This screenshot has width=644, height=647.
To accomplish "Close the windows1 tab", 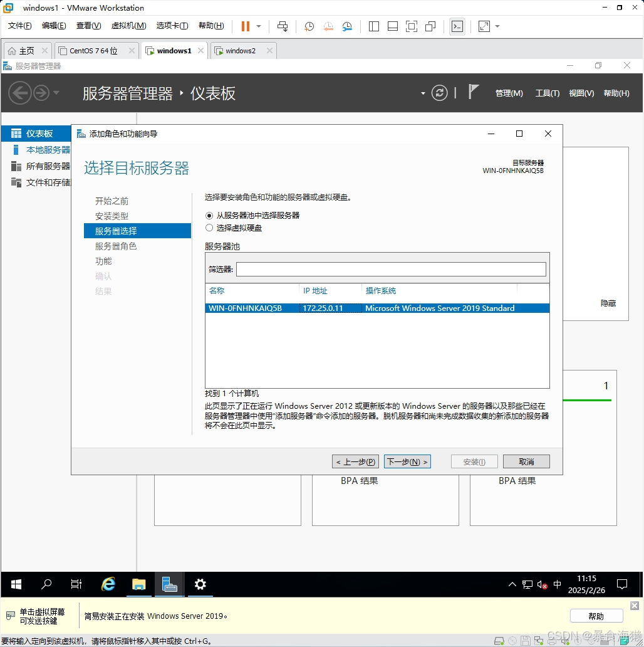I will (x=200, y=50).
